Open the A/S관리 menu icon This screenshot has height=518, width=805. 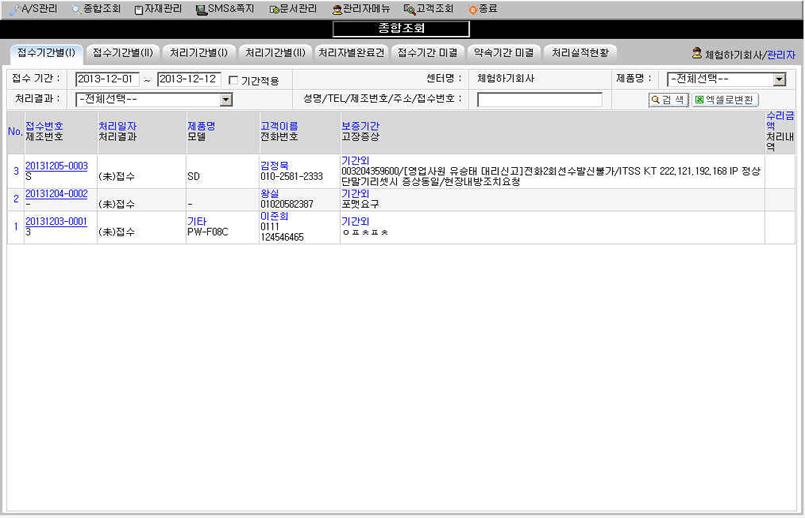[x=14, y=8]
